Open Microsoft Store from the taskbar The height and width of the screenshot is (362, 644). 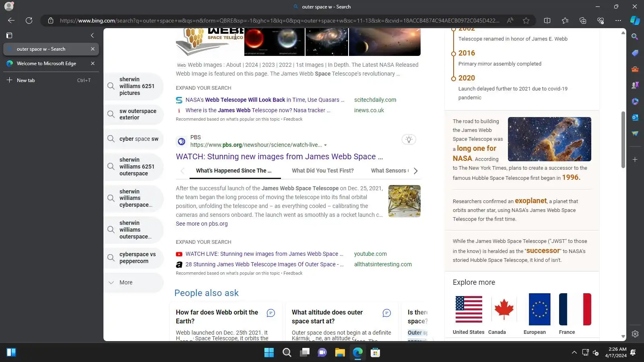pos(375,353)
